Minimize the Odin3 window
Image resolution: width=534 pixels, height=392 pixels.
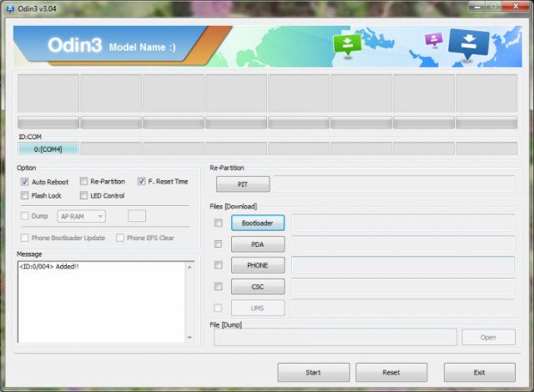(477, 7)
